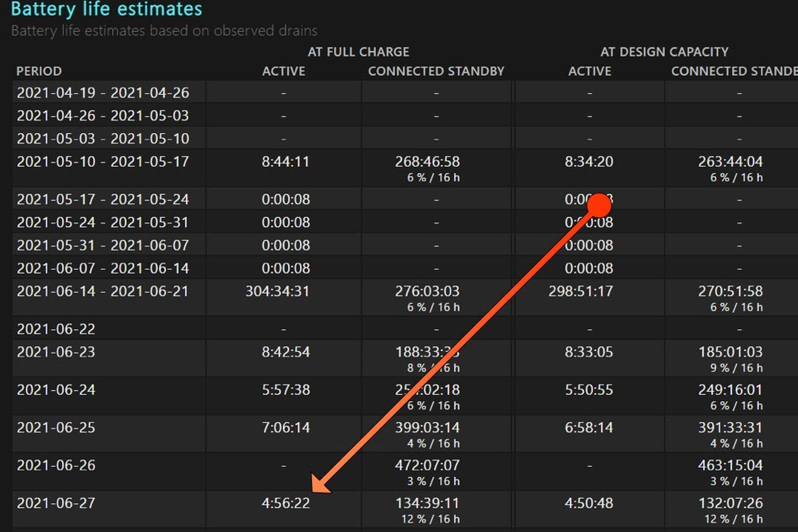Click the subtitle about observed drains
The image size is (798, 532).
(165, 30)
